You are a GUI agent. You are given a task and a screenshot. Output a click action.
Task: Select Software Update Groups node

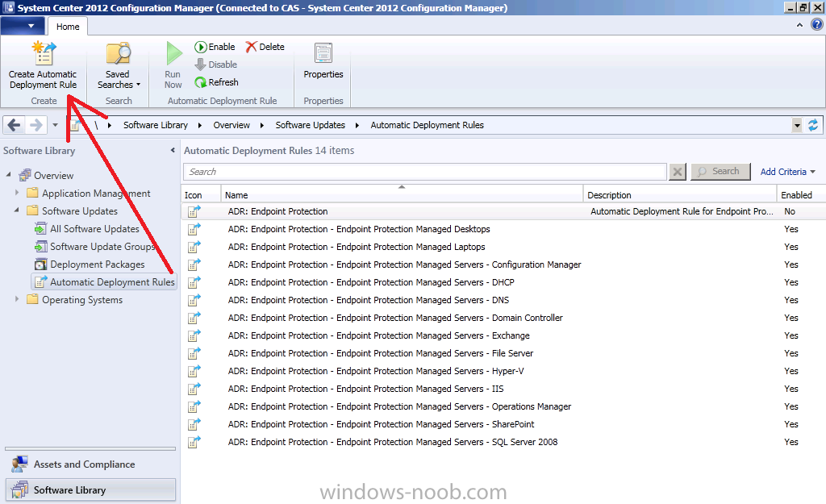coord(95,247)
